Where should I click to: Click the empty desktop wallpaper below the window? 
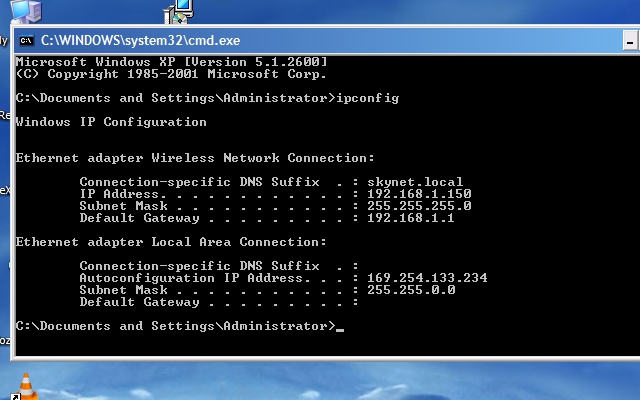[327, 382]
